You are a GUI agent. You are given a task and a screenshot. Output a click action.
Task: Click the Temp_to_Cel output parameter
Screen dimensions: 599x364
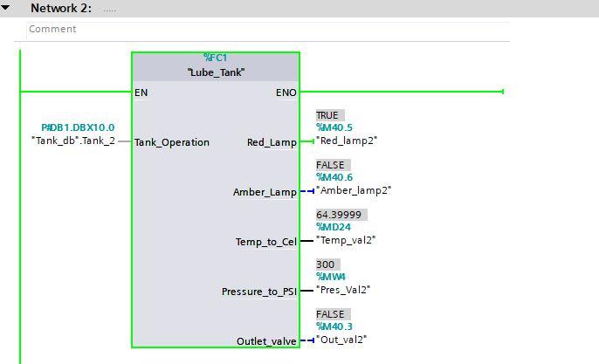265,242
